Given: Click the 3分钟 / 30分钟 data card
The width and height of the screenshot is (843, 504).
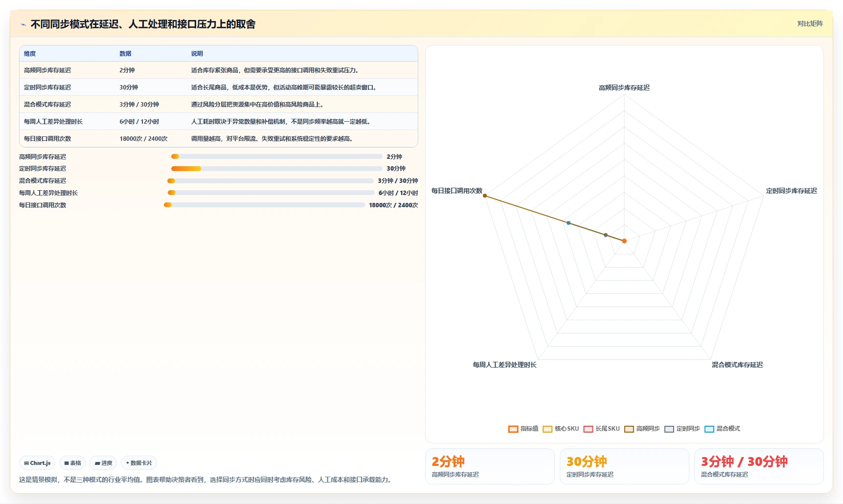Looking at the screenshot, I should pos(759,466).
